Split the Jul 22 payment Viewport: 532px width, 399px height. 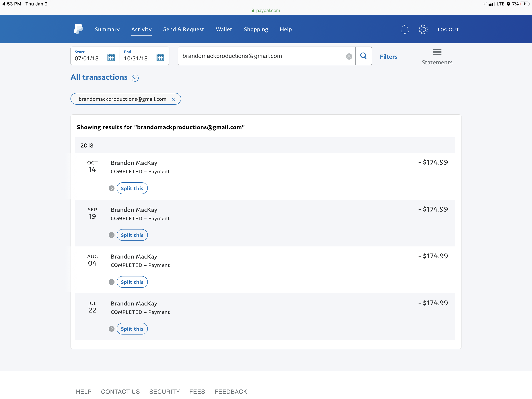[132, 329]
